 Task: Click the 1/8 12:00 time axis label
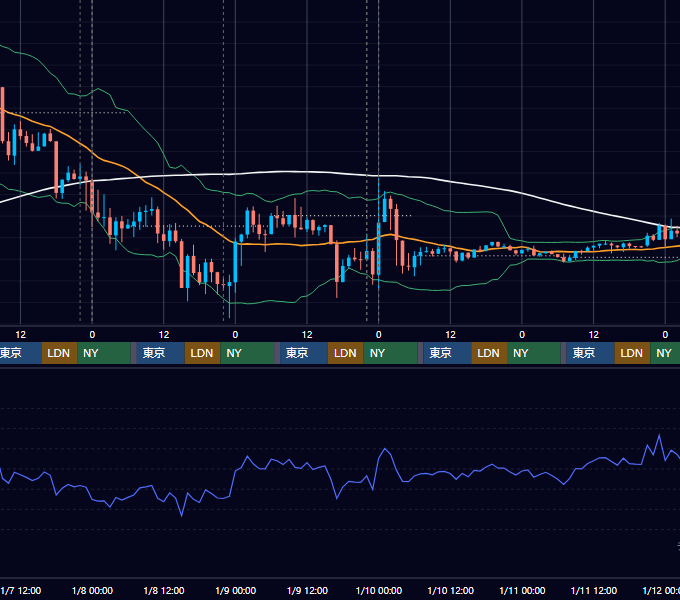click(164, 590)
